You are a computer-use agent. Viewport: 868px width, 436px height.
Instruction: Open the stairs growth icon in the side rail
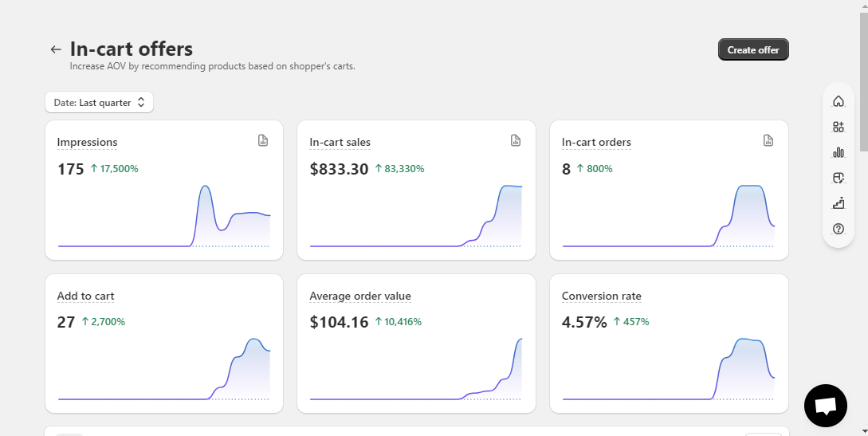pyautogui.click(x=838, y=203)
